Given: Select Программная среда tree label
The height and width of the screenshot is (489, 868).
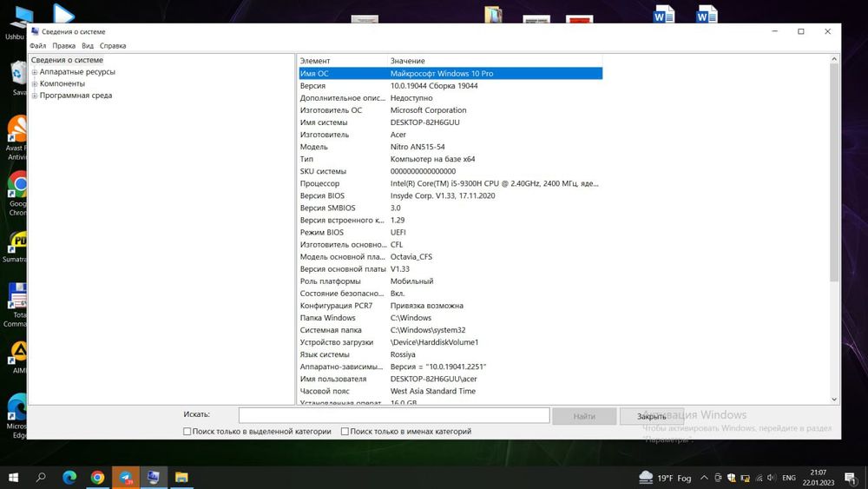Looking at the screenshot, I should 76,96.
